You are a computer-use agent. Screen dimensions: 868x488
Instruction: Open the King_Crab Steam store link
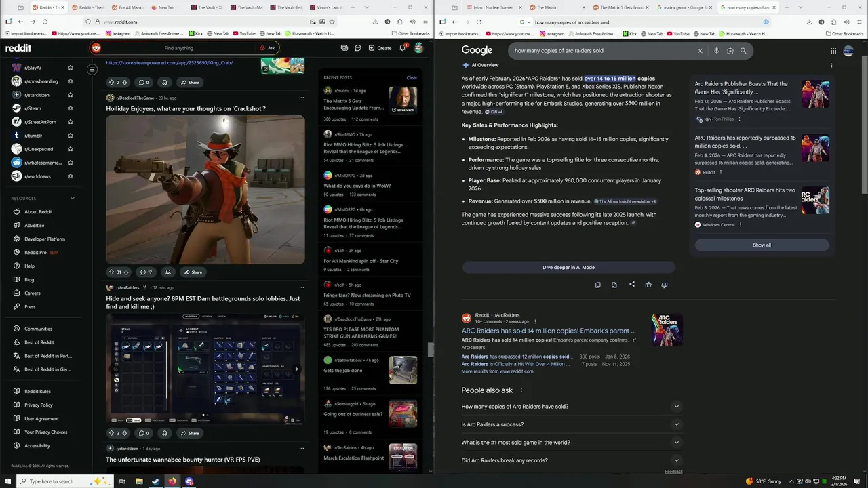point(170,62)
